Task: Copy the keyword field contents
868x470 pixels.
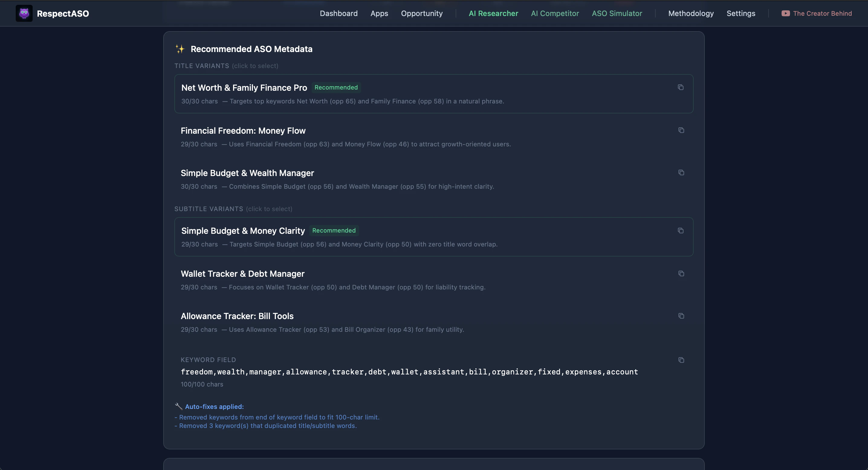Action: pos(681,360)
